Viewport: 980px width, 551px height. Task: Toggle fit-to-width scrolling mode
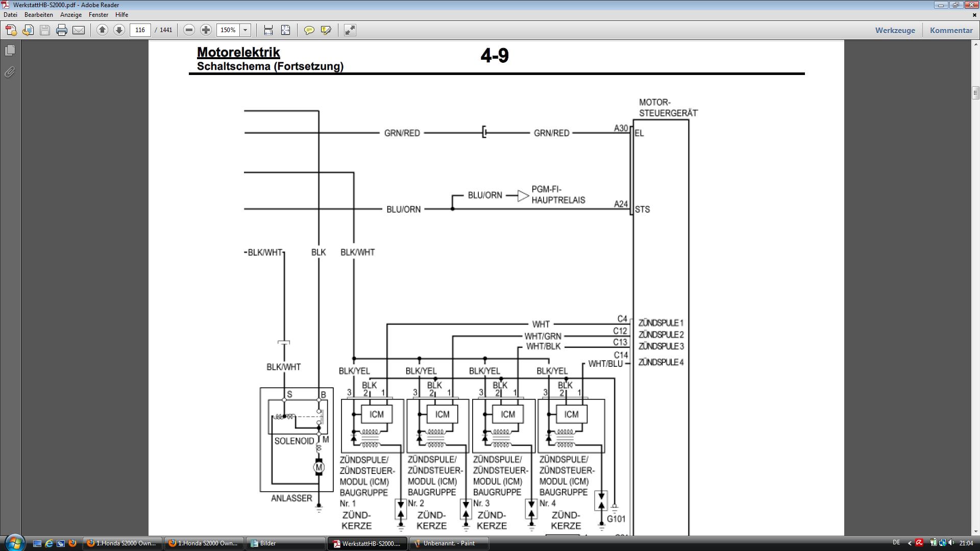pyautogui.click(x=268, y=30)
